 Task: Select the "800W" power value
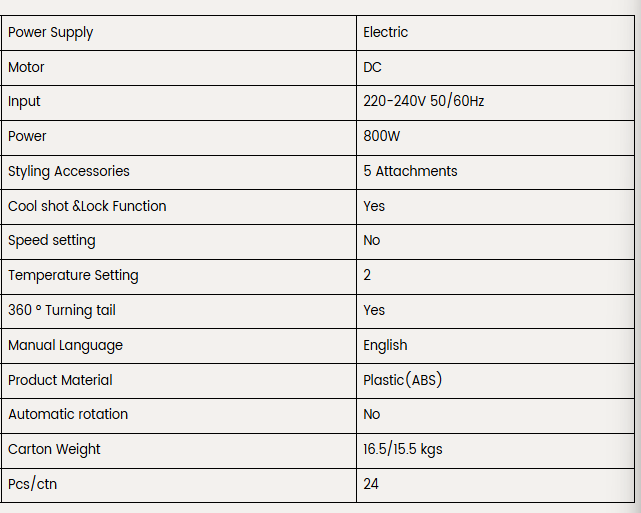(x=381, y=136)
